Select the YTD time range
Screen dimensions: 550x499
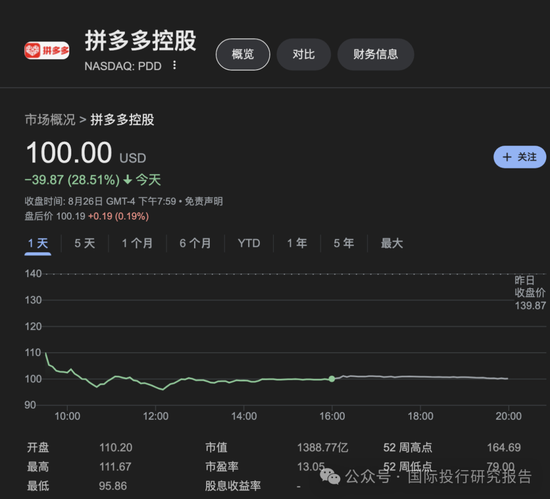[249, 243]
